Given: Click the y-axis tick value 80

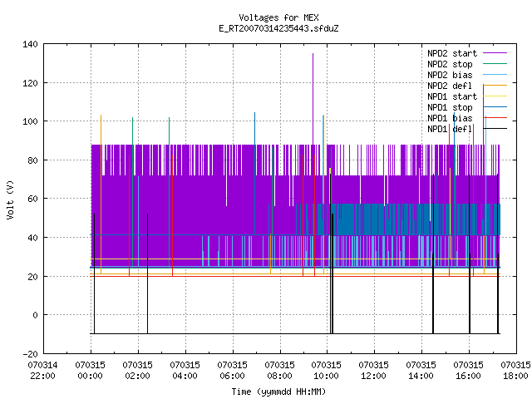Looking at the screenshot, I should (32, 160).
